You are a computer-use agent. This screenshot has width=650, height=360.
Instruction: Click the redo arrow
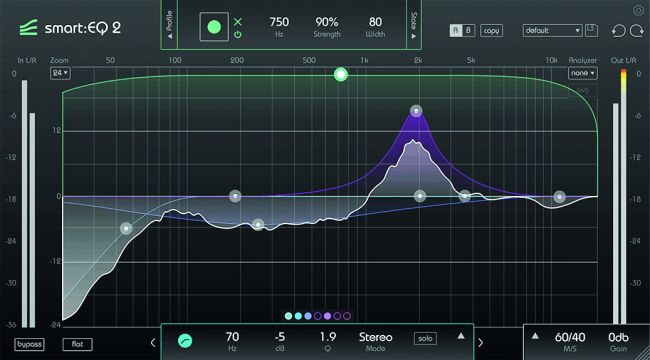(x=636, y=31)
